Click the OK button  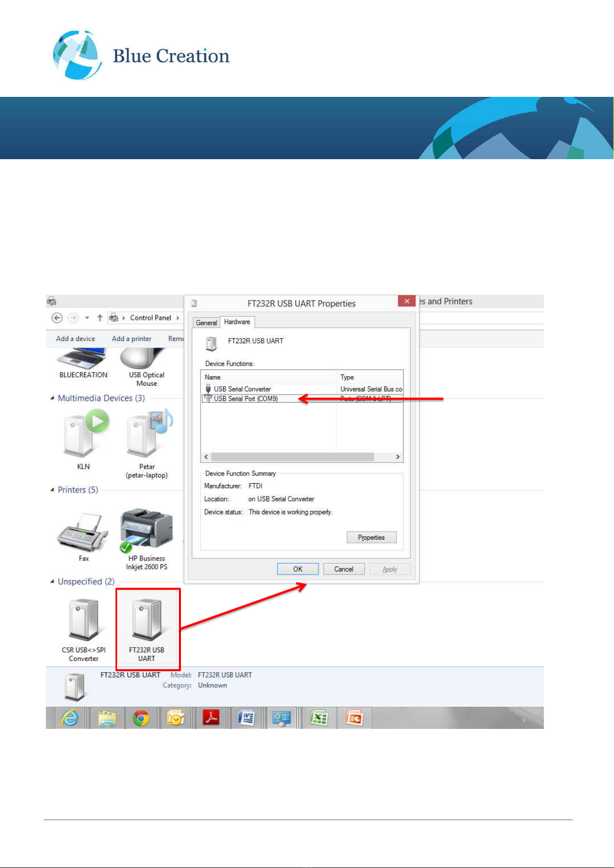click(298, 569)
